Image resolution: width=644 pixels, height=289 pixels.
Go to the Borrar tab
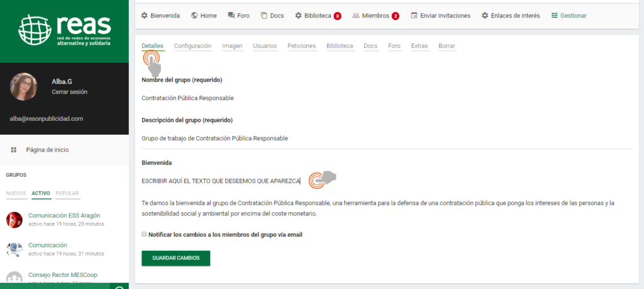coord(447,46)
